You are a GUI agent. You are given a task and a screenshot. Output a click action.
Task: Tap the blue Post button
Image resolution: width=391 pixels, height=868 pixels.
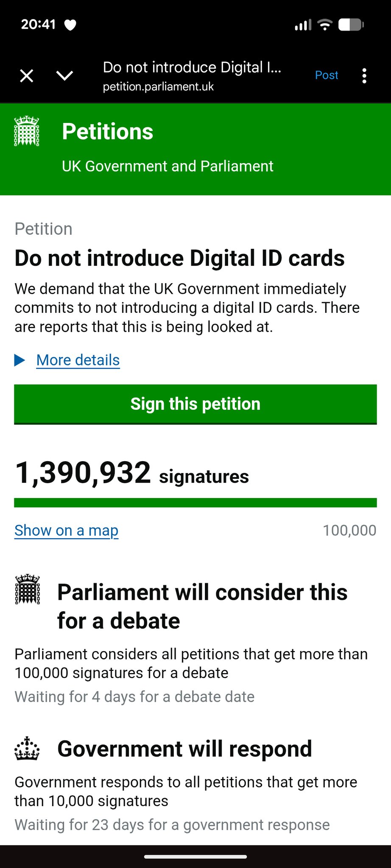point(327,75)
